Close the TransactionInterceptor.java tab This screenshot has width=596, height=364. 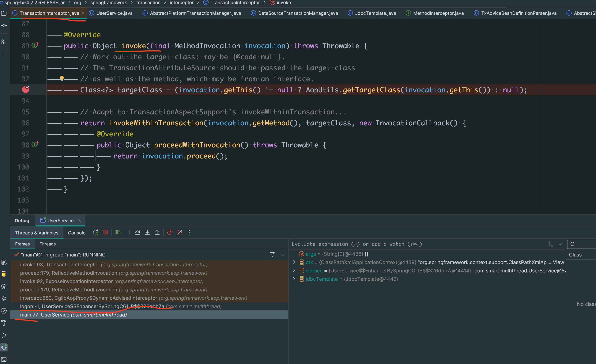[83, 13]
